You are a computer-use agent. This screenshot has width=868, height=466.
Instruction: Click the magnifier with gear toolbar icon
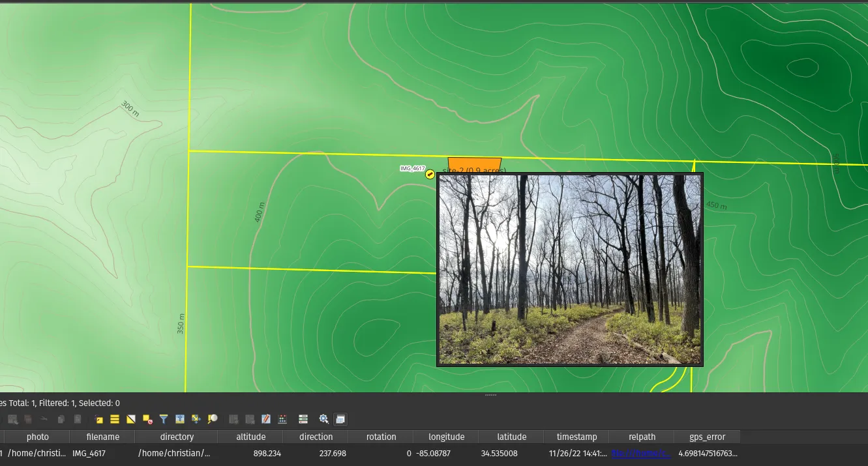click(x=323, y=419)
